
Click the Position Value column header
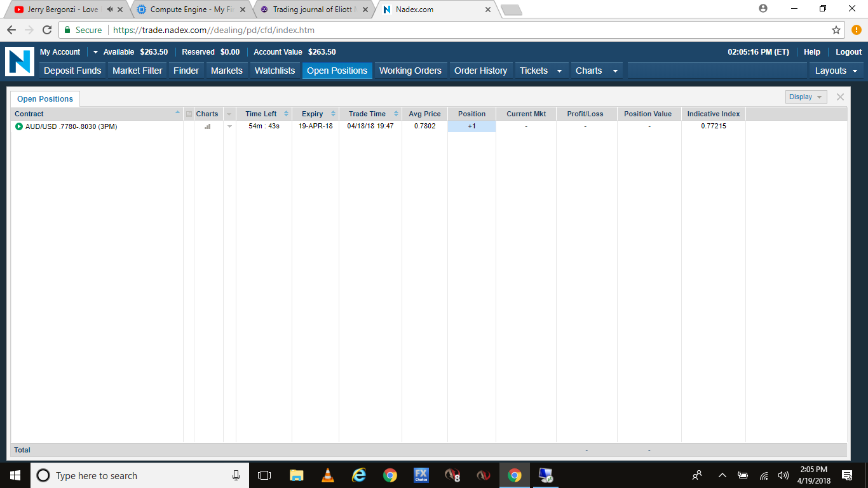click(x=648, y=114)
